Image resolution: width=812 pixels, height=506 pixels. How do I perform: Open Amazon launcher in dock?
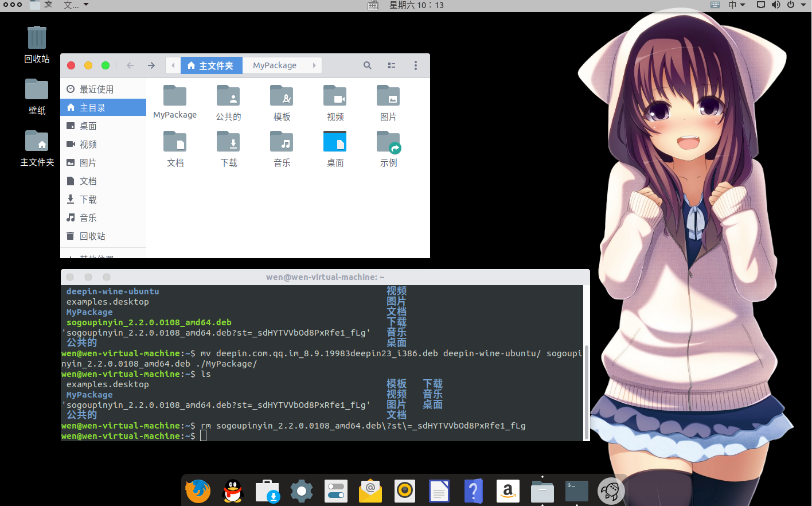[508, 491]
